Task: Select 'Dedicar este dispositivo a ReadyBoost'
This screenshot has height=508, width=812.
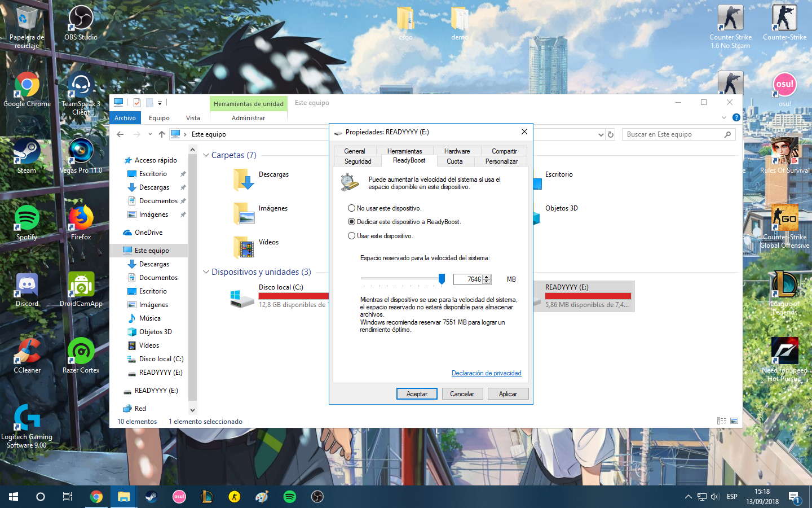Action: [x=404, y=222]
